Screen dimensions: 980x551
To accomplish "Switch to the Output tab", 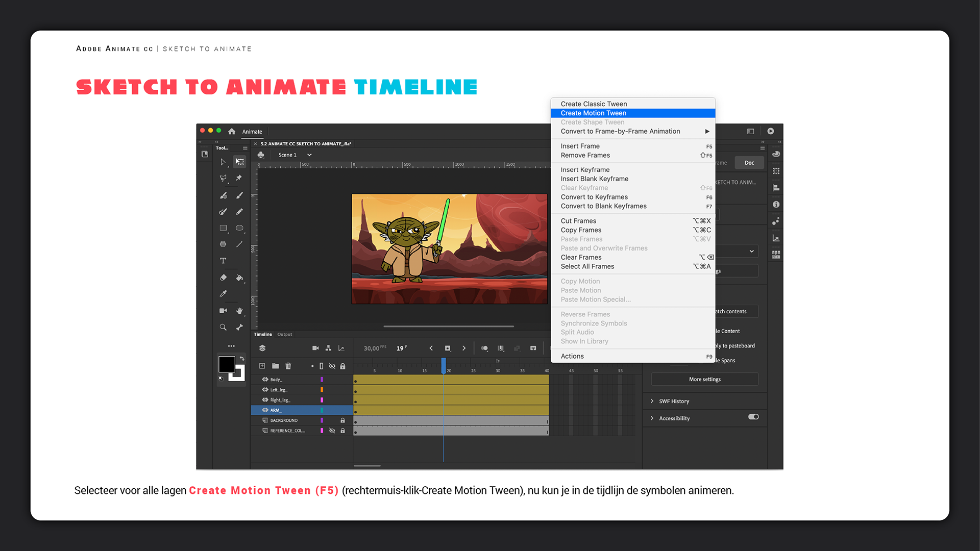I will click(x=285, y=334).
